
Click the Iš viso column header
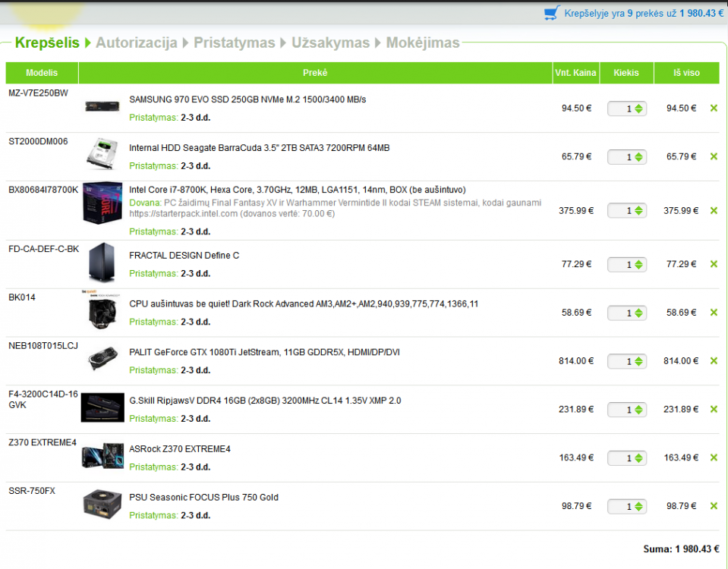687,73
